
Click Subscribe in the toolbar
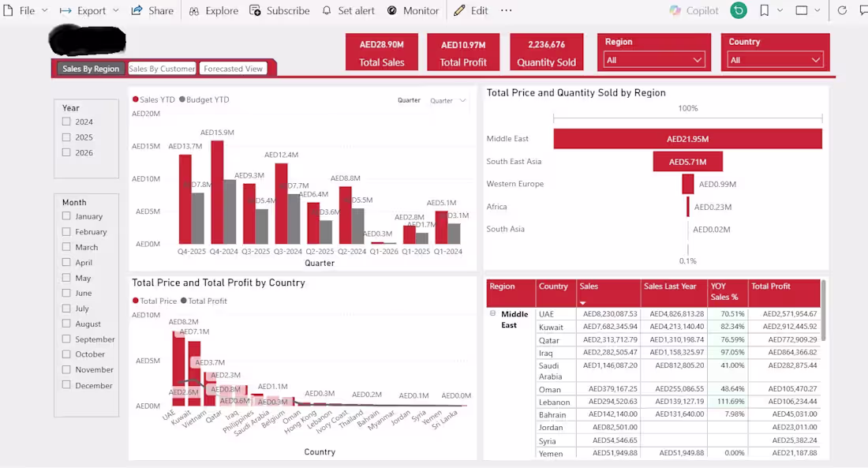(279, 10)
